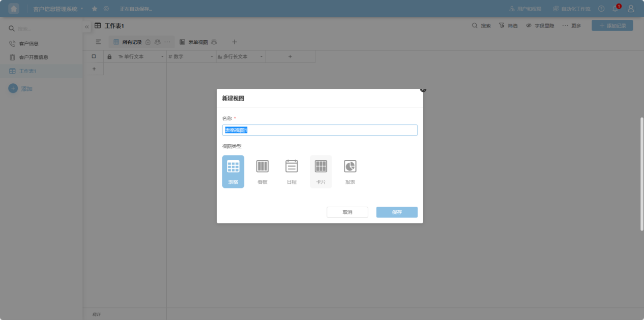This screenshot has height=320, width=644.
Task: Open the user account avatar icon
Action: pyautogui.click(x=631, y=9)
